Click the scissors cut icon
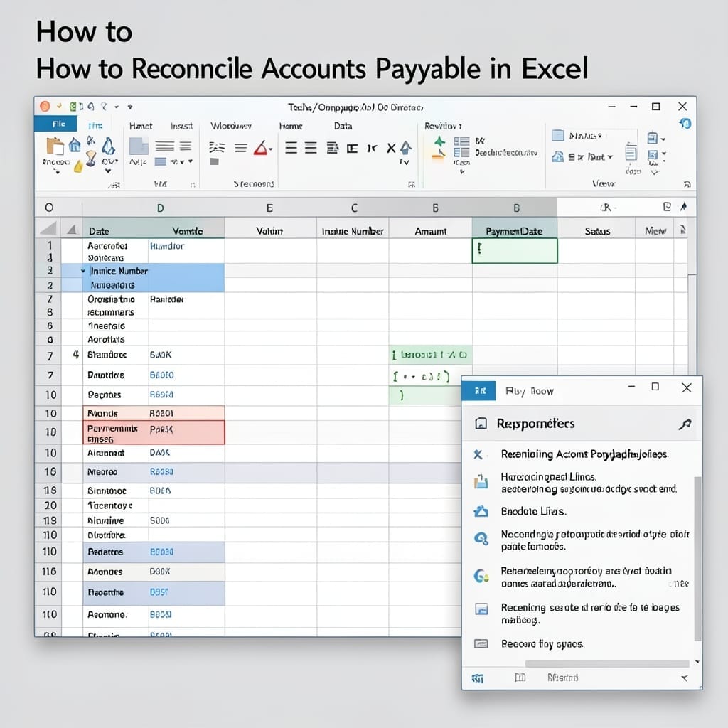728x728 pixels. pyautogui.click(x=91, y=140)
